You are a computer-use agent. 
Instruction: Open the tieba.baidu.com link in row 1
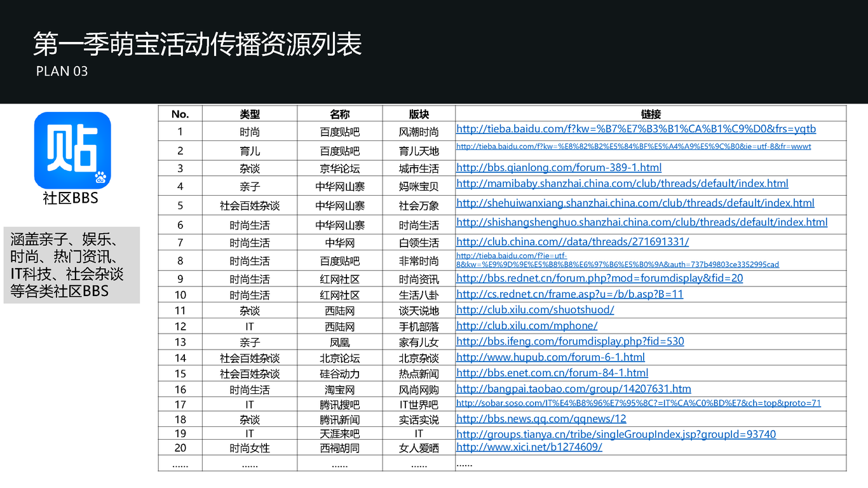tap(636, 129)
